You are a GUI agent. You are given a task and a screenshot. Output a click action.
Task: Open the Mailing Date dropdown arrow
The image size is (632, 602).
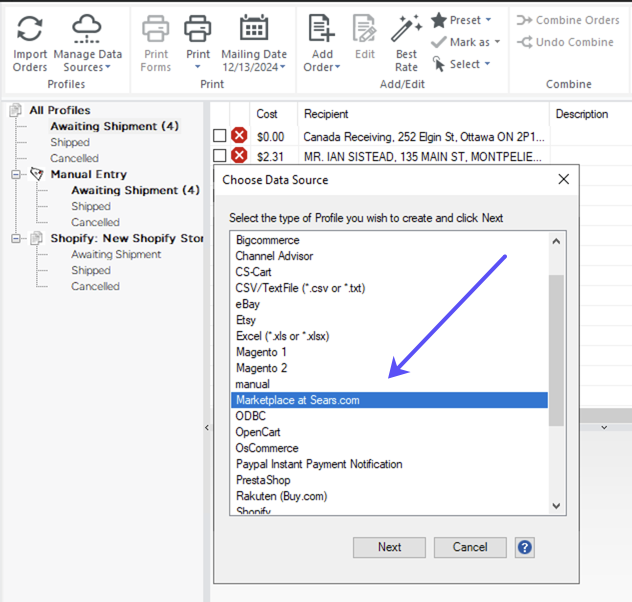click(283, 67)
